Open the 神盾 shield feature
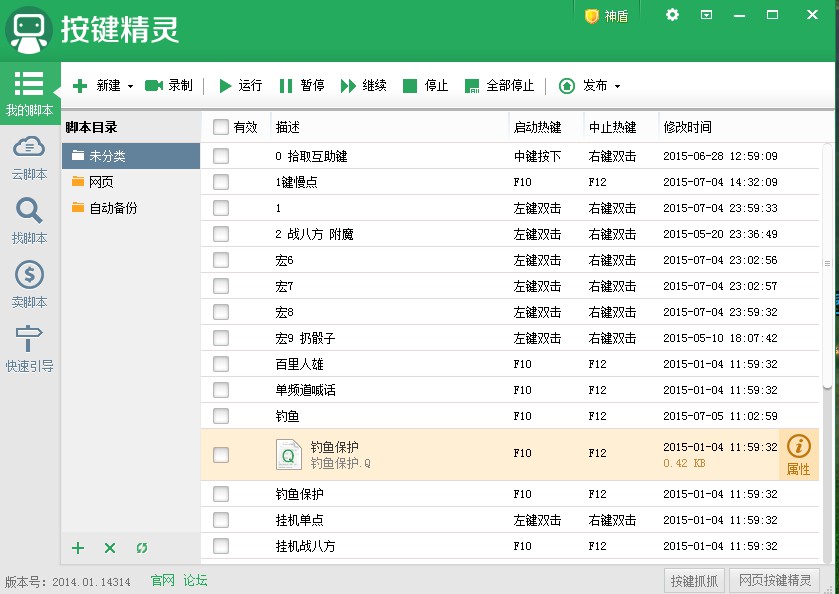The image size is (839, 594). [x=606, y=16]
